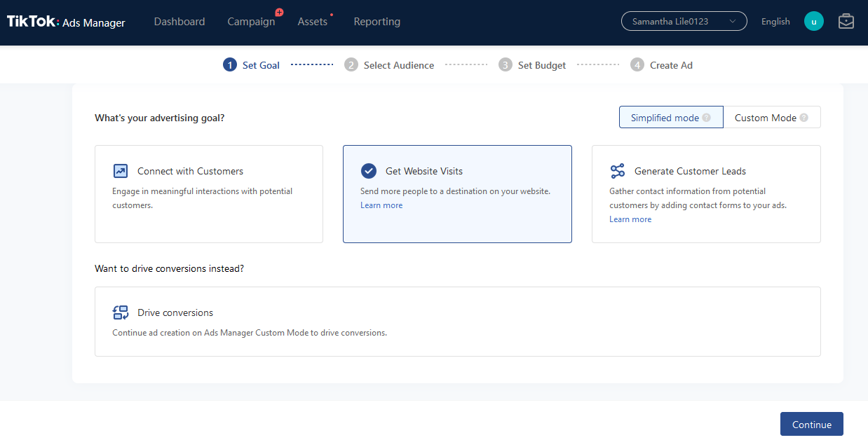
Task: Go to the Dashboard tab
Action: point(179,22)
